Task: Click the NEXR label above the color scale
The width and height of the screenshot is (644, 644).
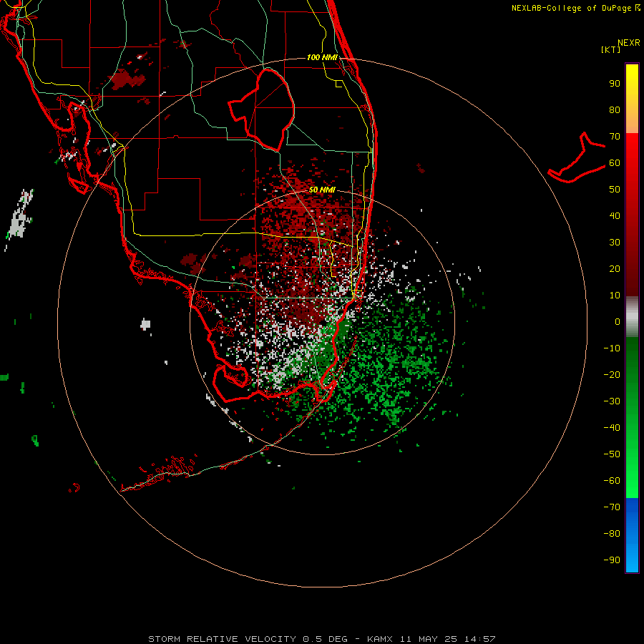Action: tap(629, 43)
